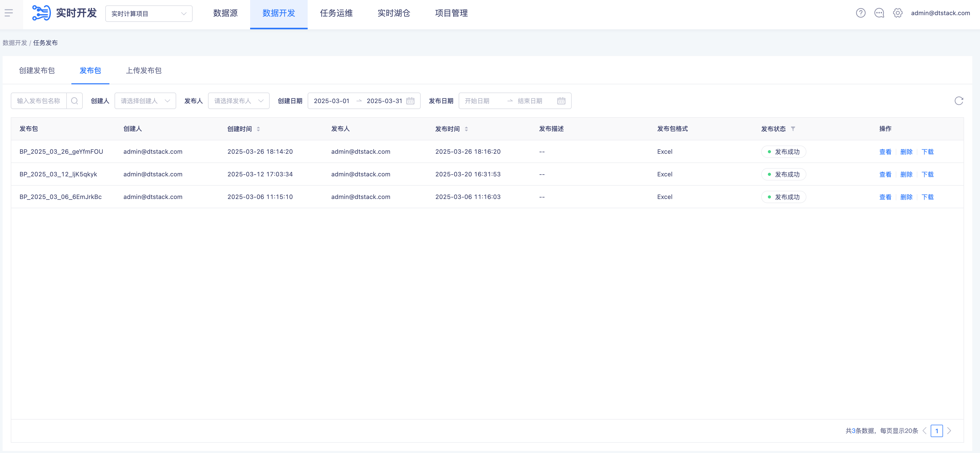The image size is (980, 453).
Task: Click 下载 for BP_2025_03_26_geYfmFOU
Action: (x=928, y=152)
